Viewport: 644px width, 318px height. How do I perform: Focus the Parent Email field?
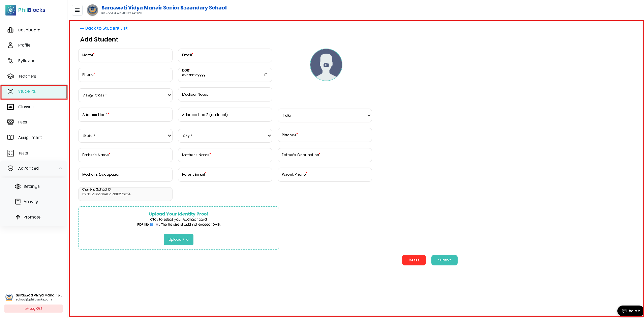pyautogui.click(x=225, y=175)
